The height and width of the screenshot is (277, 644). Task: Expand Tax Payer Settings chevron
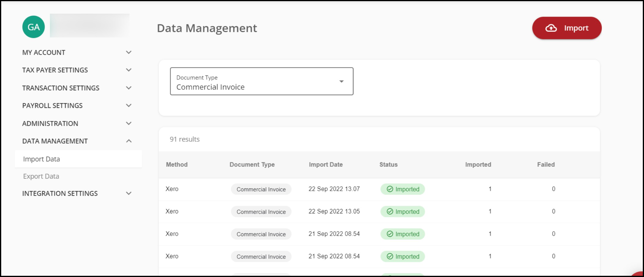point(129,70)
